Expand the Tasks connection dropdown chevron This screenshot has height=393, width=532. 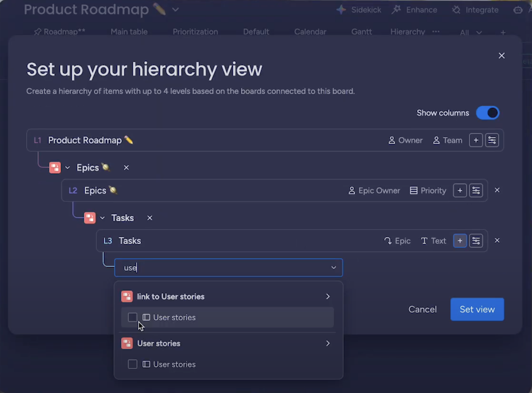[x=102, y=218]
